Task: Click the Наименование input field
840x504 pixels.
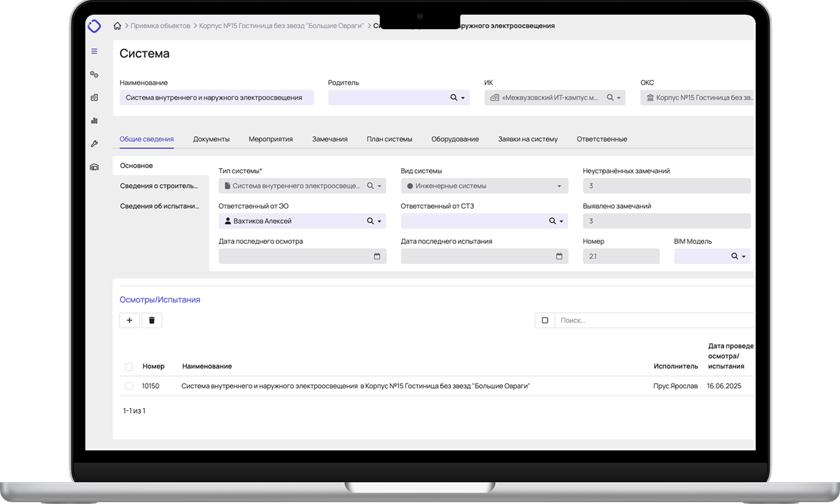Action: [x=216, y=97]
